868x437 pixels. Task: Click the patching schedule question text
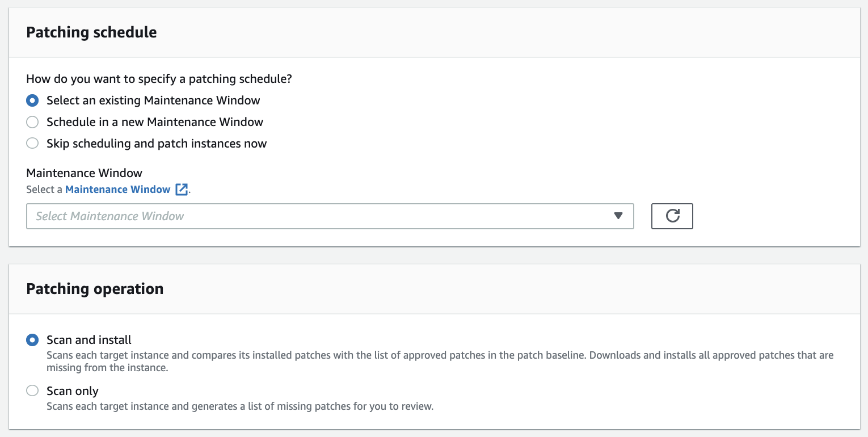click(x=159, y=79)
